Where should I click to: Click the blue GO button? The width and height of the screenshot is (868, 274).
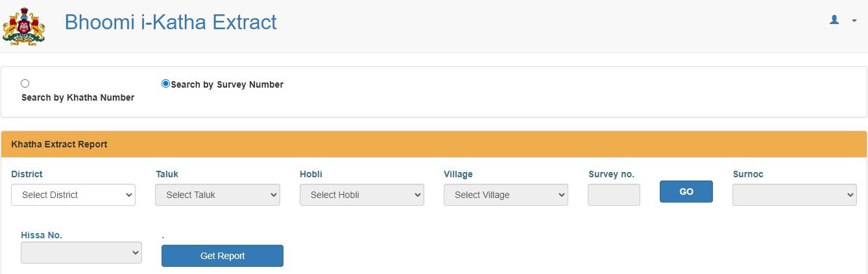click(x=686, y=192)
